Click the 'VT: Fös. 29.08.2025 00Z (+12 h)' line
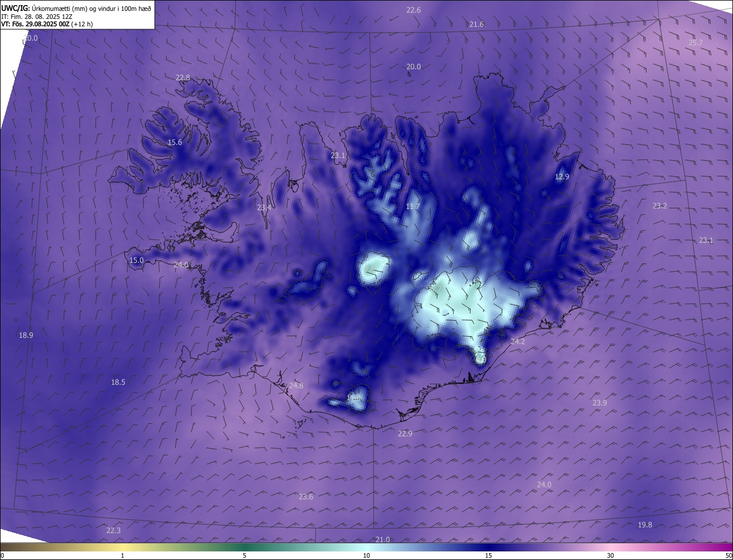The image size is (733, 560). pos(47,24)
